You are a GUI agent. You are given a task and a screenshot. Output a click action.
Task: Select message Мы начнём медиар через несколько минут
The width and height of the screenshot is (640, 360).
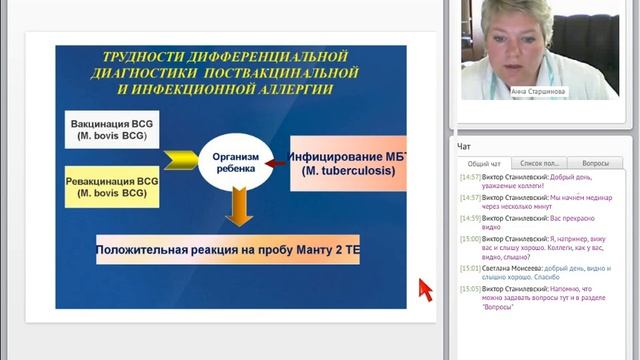point(536,202)
